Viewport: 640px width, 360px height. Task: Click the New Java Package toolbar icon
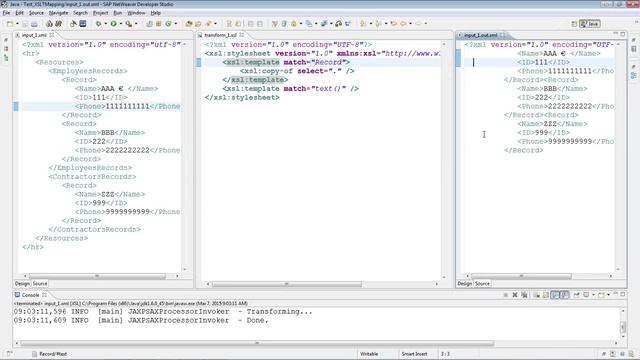[x=158, y=24]
